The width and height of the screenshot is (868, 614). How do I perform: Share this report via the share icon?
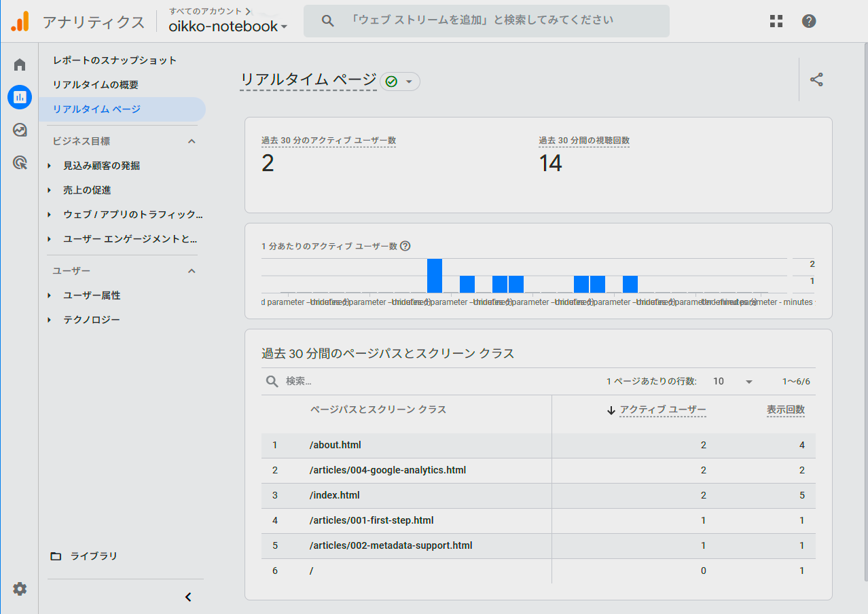click(x=817, y=79)
